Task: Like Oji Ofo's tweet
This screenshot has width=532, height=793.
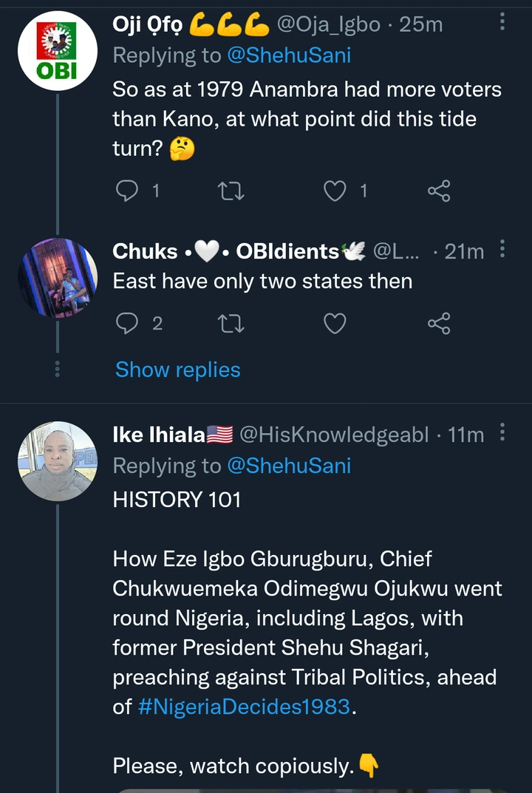Action: click(336, 192)
